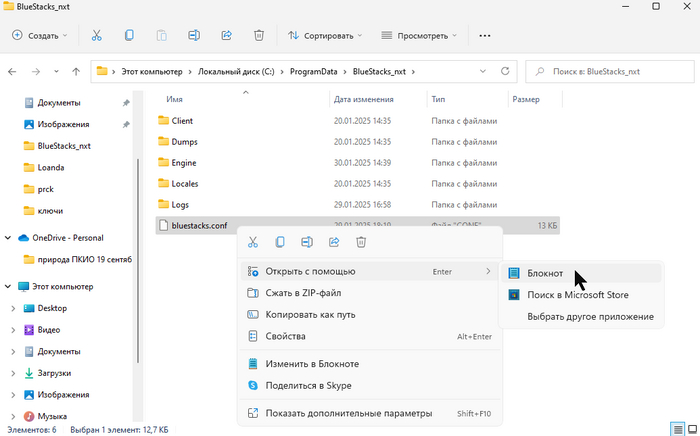Click Показать дополнительные параметры entry
Image resolution: width=700 pixels, height=436 pixels.
click(x=369, y=413)
